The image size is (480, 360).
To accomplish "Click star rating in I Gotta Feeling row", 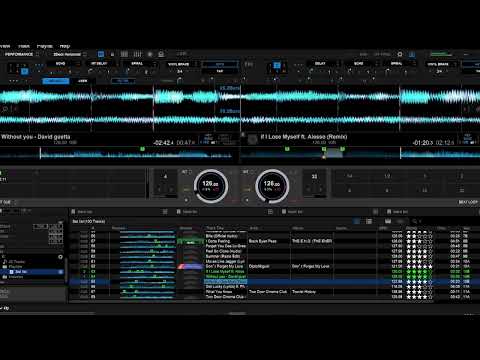I will 419,241.
